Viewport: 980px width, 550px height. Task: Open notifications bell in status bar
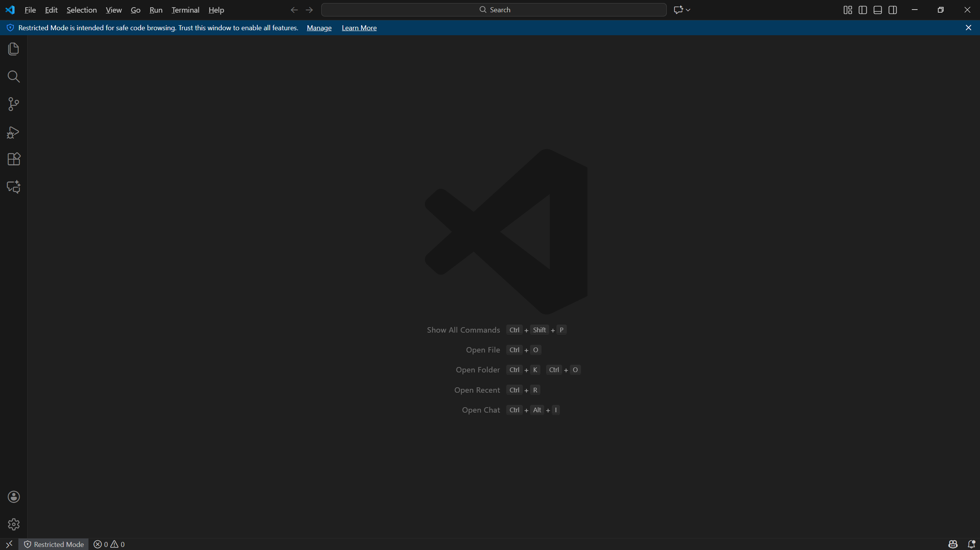(x=971, y=544)
